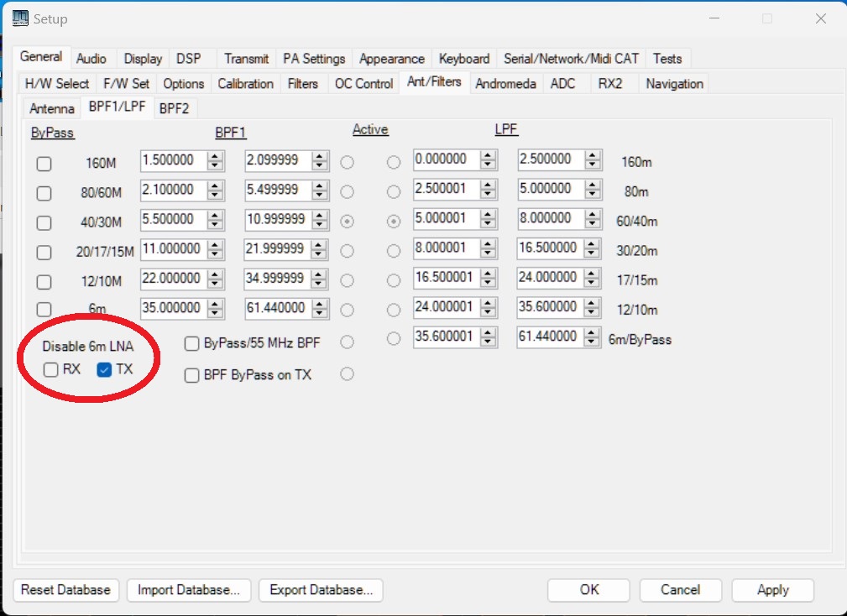
Task: Click the 160M BPF1 start frequency stepper
Action: (x=216, y=160)
